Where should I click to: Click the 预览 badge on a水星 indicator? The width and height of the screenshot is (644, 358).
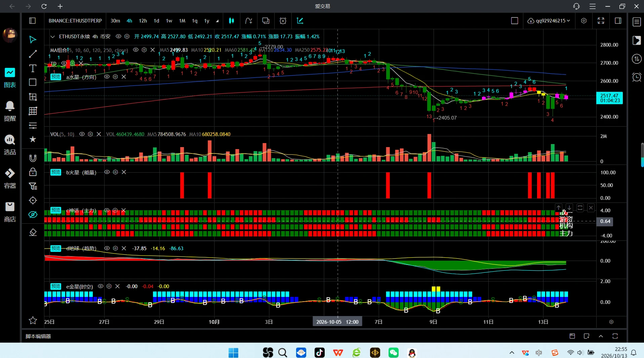[55, 77]
